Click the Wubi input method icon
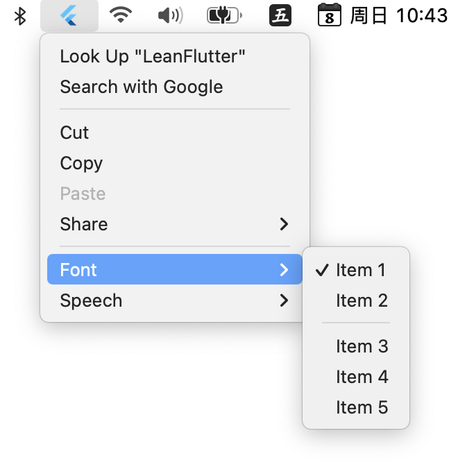This screenshot has height=476, width=458. tap(280, 15)
